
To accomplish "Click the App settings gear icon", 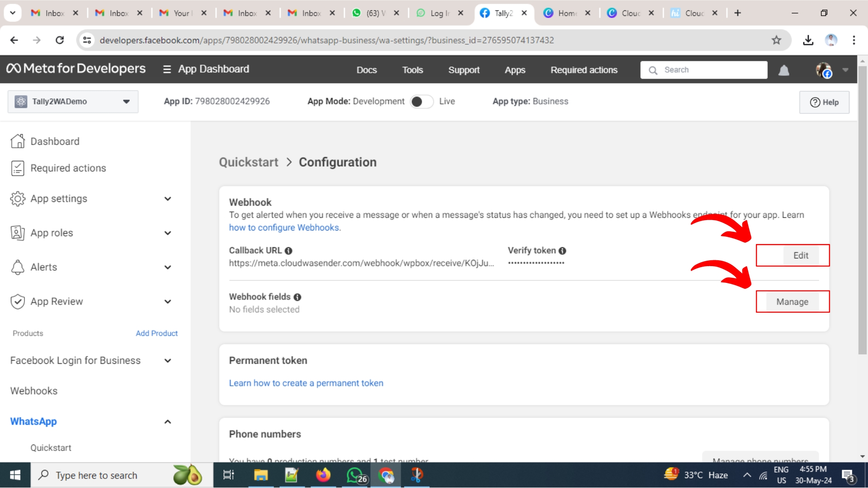I will [x=18, y=199].
